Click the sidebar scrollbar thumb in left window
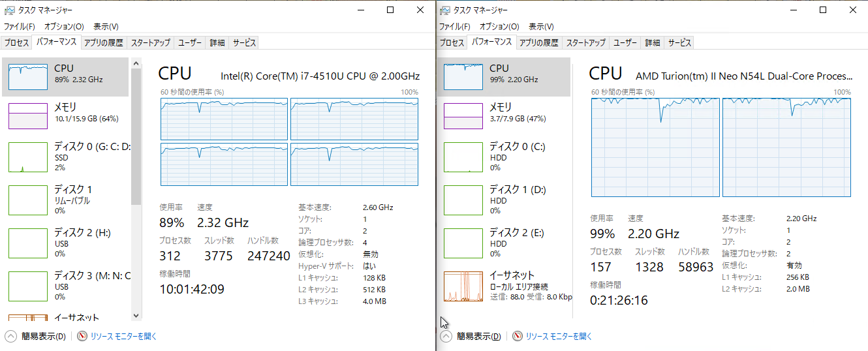 tap(136, 136)
